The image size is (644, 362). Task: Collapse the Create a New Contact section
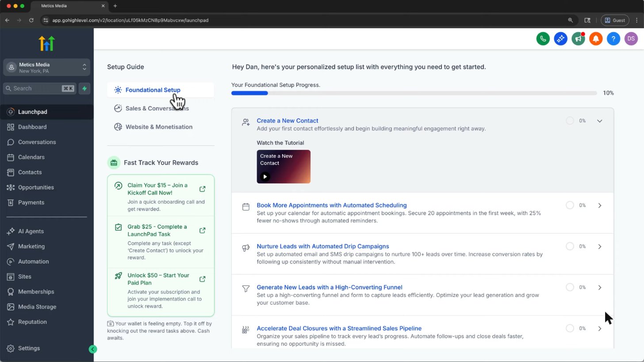(600, 121)
